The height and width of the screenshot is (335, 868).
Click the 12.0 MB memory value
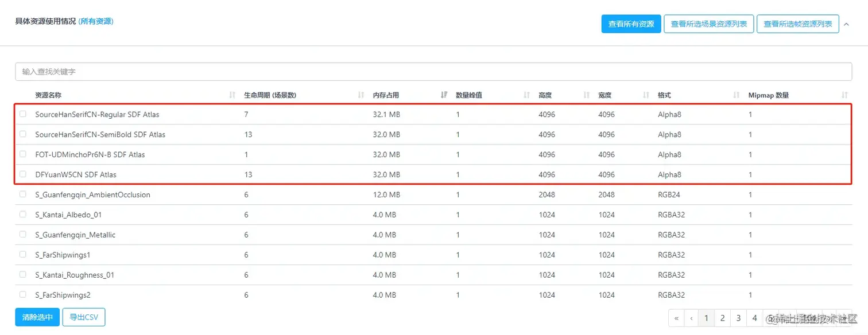coord(386,195)
